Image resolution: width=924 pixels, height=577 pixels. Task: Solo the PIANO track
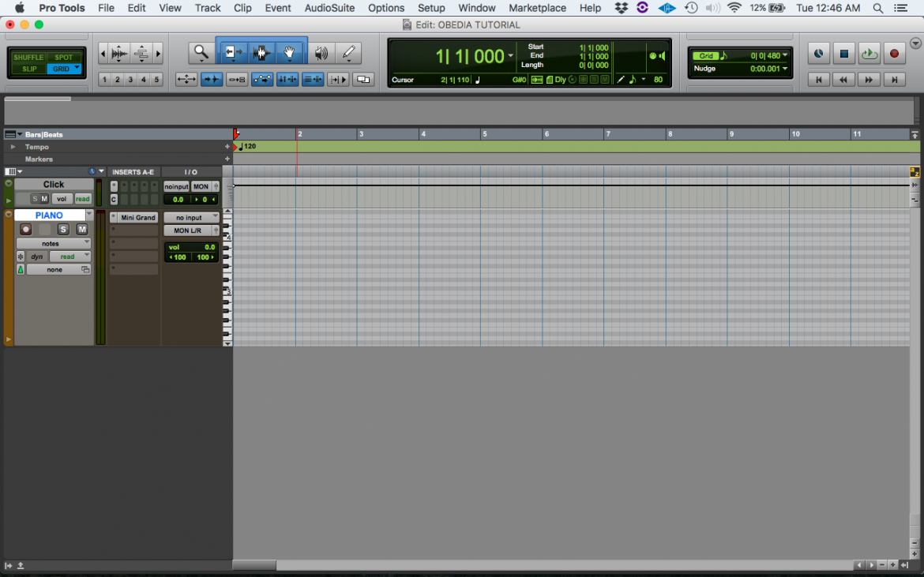click(63, 229)
